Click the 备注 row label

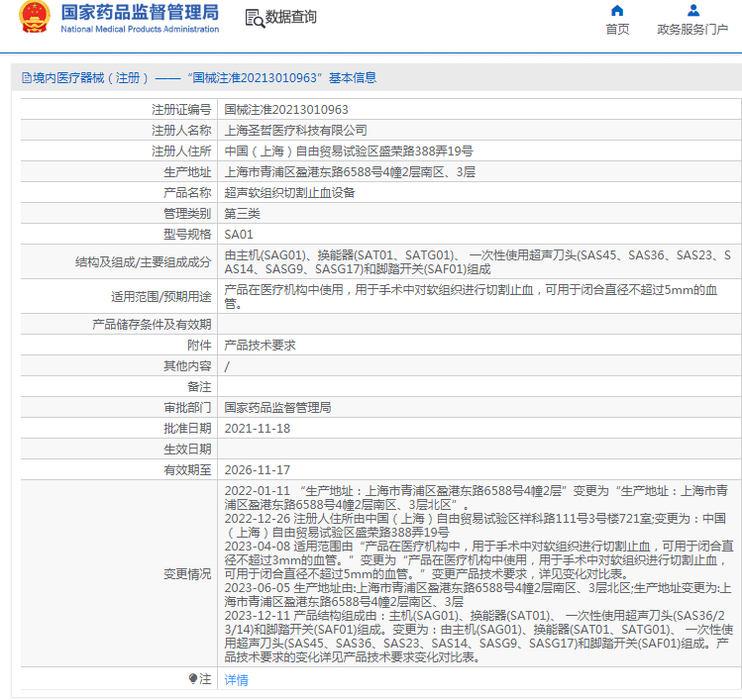[199, 387]
